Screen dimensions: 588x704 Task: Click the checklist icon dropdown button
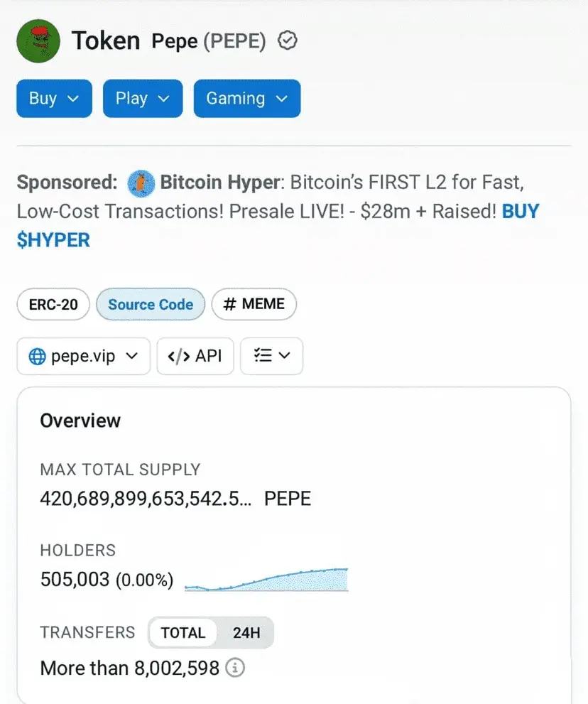click(x=272, y=356)
